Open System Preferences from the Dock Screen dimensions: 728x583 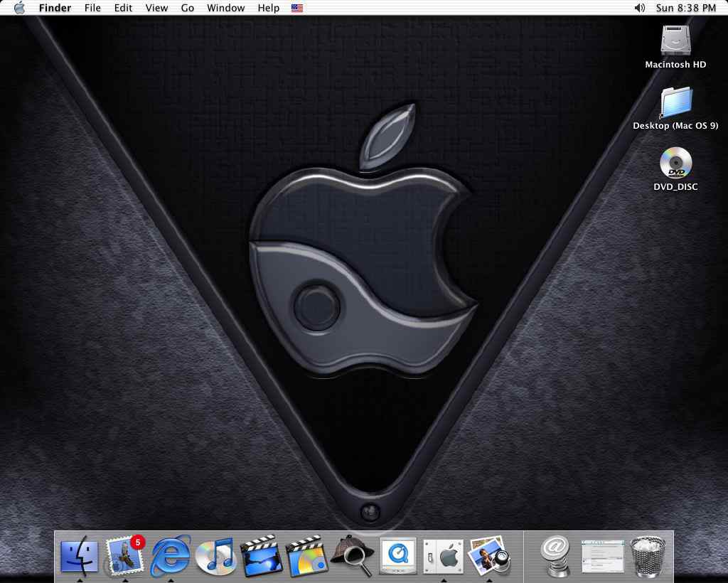coord(444,556)
